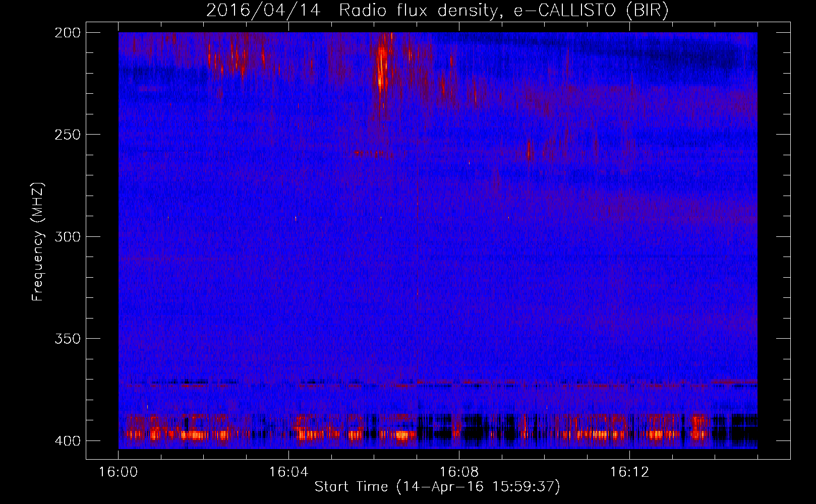Click the 350 frequency tick label
This screenshot has width=816, height=504.
pyautogui.click(x=67, y=339)
